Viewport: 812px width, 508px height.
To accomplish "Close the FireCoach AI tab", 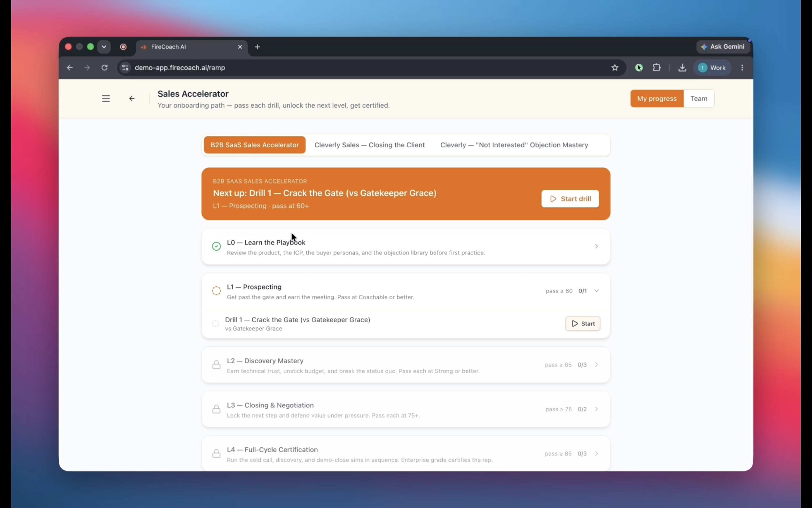I will [x=240, y=47].
